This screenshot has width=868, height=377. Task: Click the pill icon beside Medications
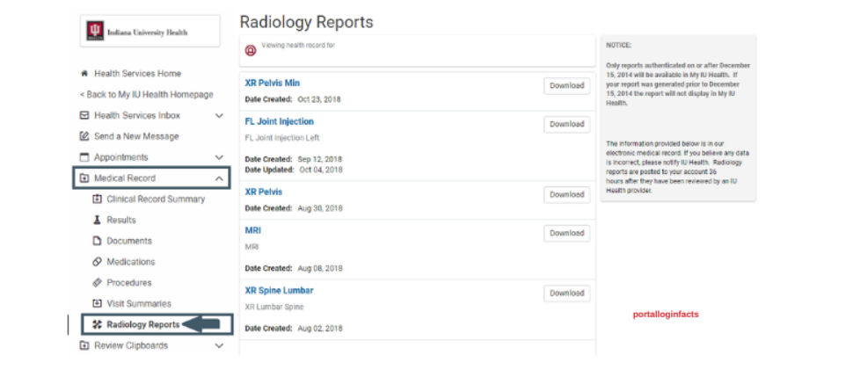click(x=98, y=262)
